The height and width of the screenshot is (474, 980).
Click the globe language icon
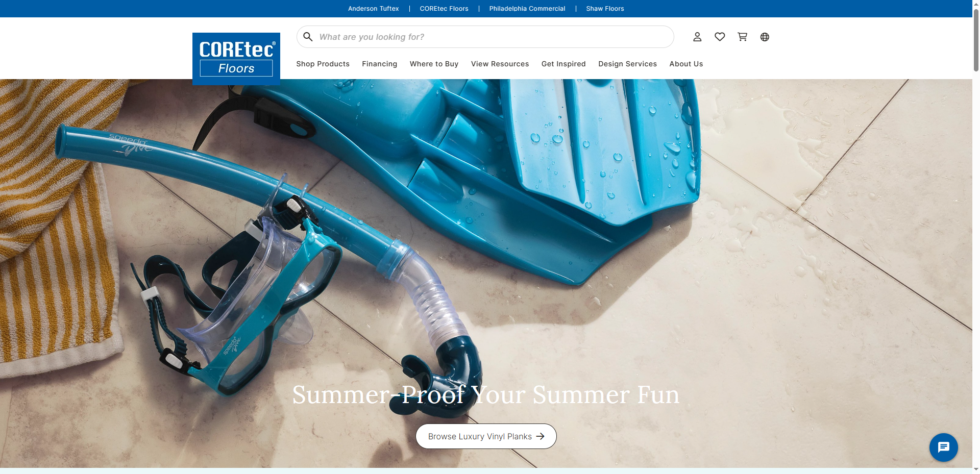tap(765, 37)
